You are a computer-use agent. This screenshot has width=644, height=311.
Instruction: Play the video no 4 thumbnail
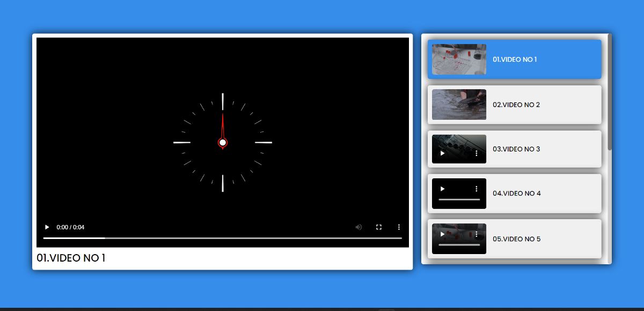pyautogui.click(x=443, y=189)
